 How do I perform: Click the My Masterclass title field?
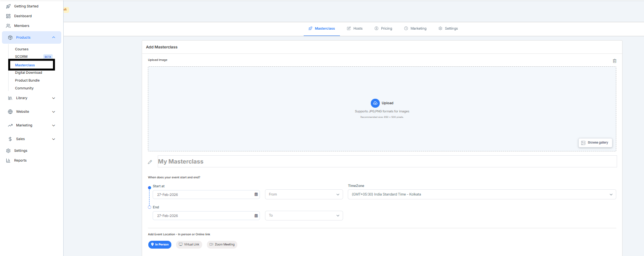[386, 162]
